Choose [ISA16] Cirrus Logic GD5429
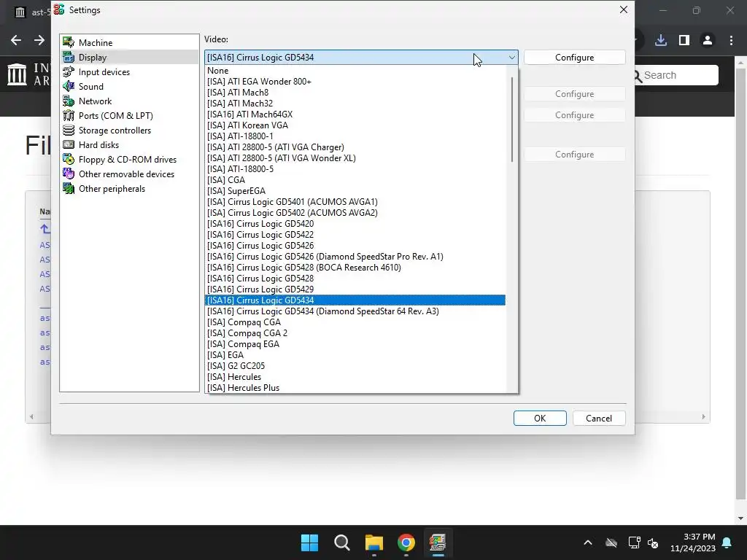747x560 pixels. [x=355, y=289]
